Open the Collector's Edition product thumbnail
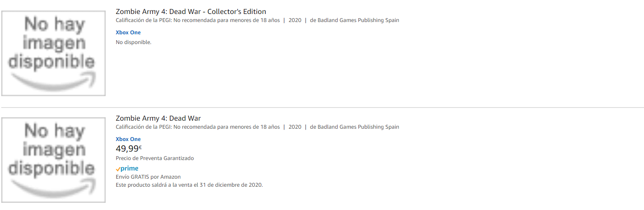This screenshot has width=644, height=210. tap(53, 53)
